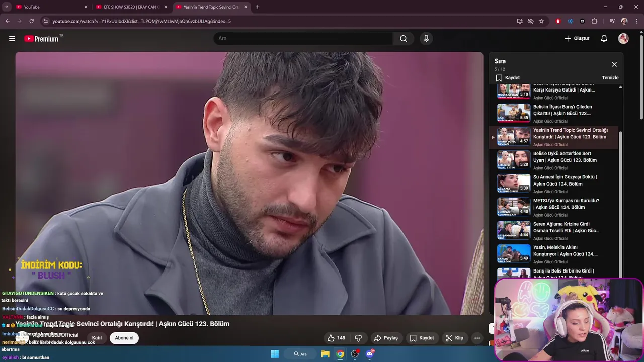Close the Yasin'in Trend Topic tab

tap(246, 7)
